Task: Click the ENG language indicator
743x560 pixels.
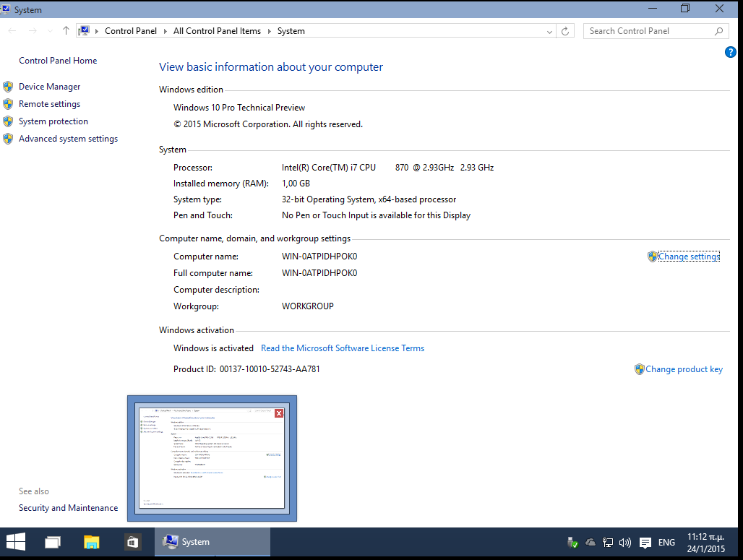Action: 666,543
